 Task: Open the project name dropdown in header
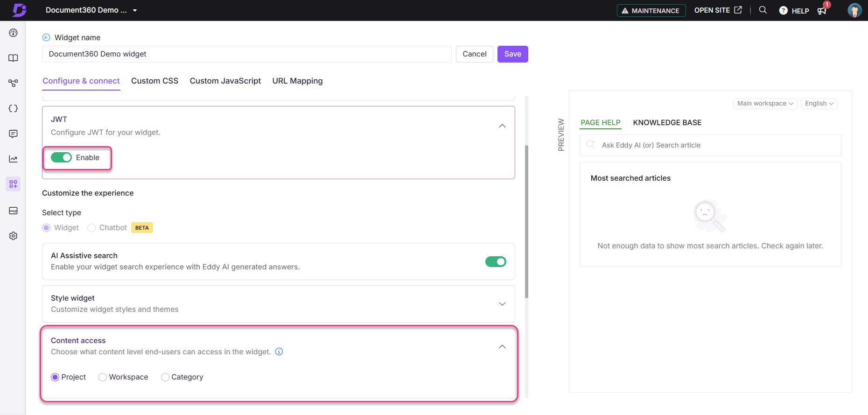91,10
